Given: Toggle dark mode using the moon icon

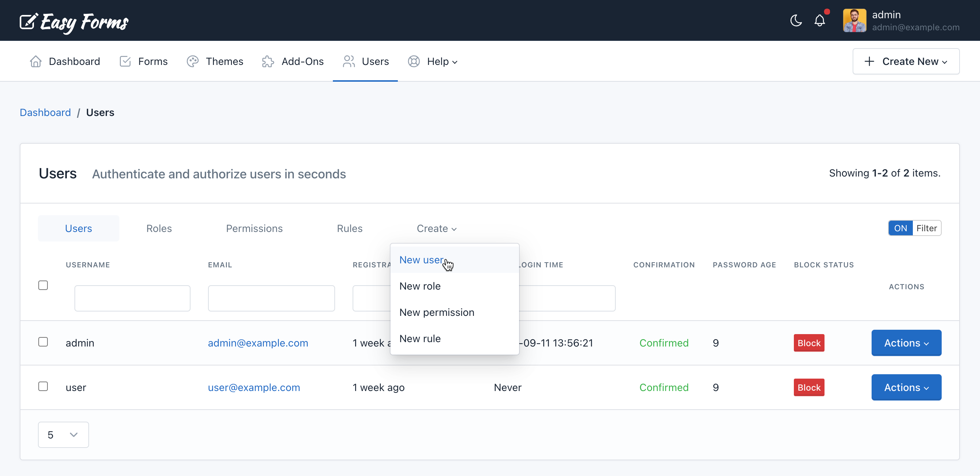Looking at the screenshot, I should 795,20.
